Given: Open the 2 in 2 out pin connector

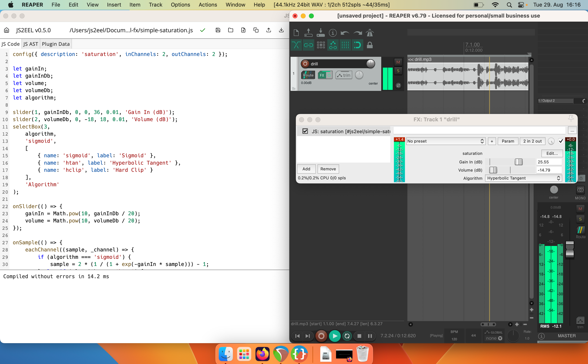Looking at the screenshot, I should 532,141.
